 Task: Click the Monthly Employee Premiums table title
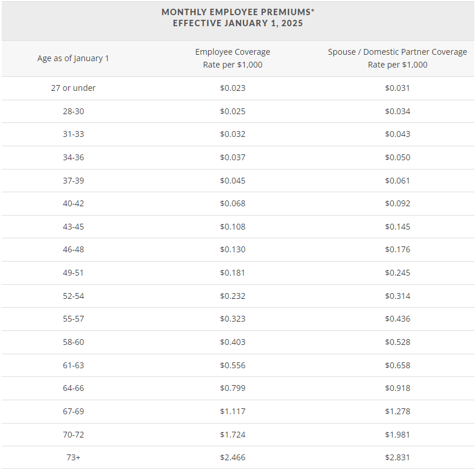(x=238, y=18)
